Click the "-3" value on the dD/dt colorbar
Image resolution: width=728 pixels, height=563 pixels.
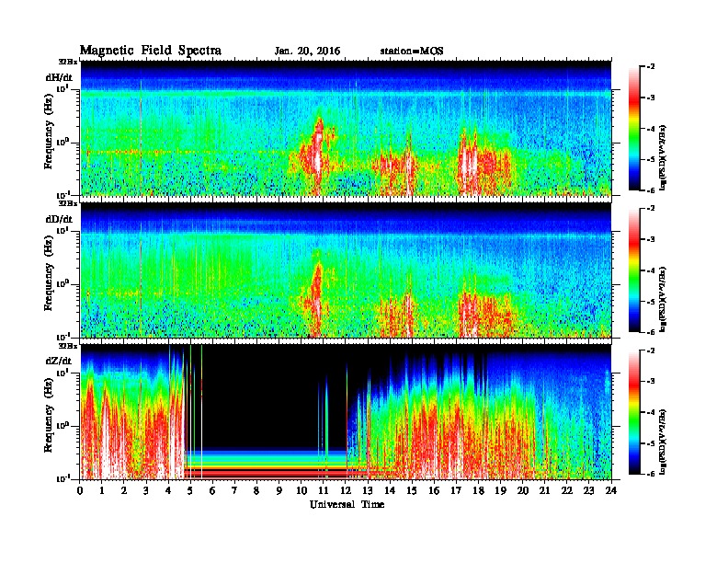click(x=651, y=239)
